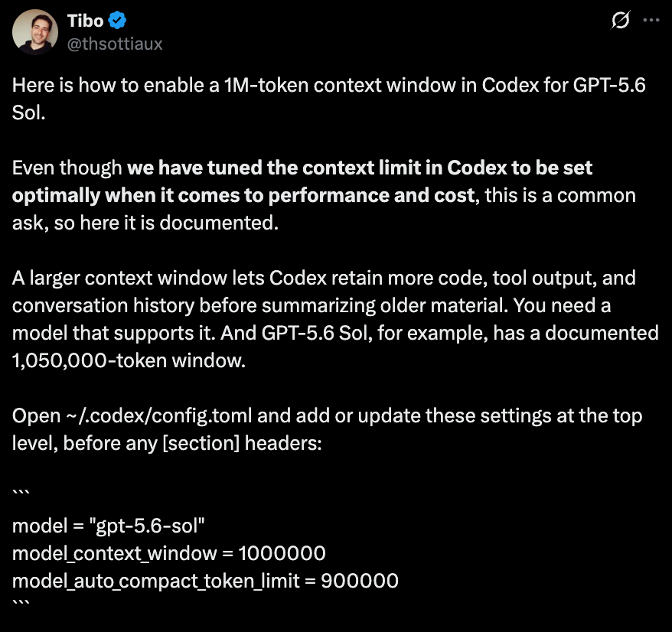Click the 'A larger context window' paragraph
Image resolution: width=672 pixels, height=632 pixels.
pyautogui.click(x=335, y=319)
